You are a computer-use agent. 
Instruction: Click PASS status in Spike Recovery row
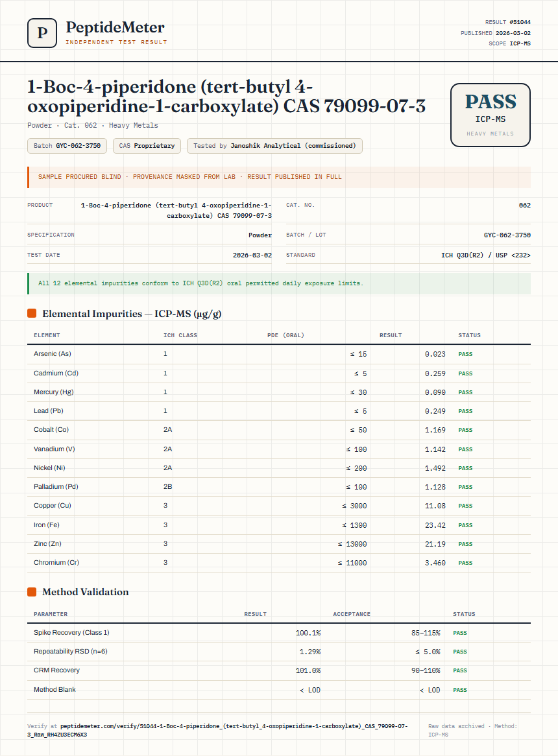click(x=460, y=633)
